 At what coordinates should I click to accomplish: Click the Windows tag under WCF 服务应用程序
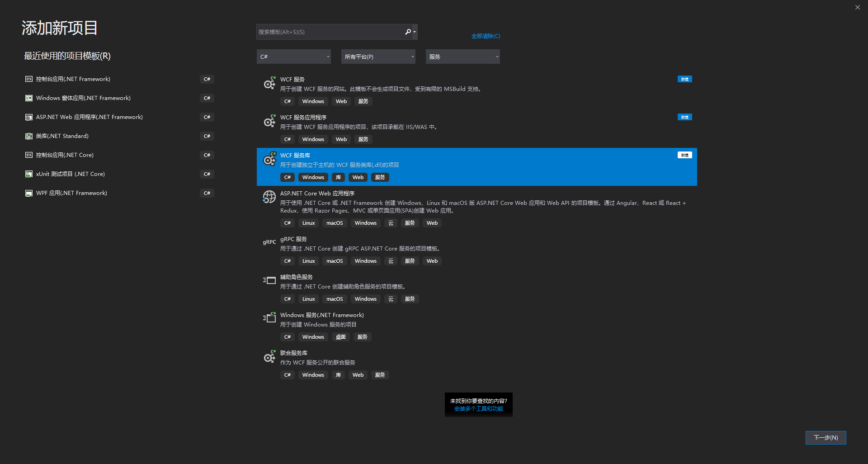(313, 139)
